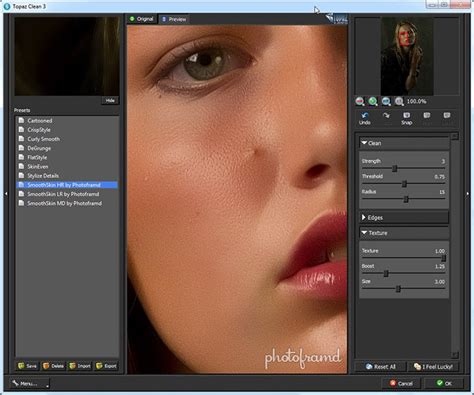This screenshot has height=395, width=474.
Task: Click the Strength slider handle
Action: coord(394,168)
